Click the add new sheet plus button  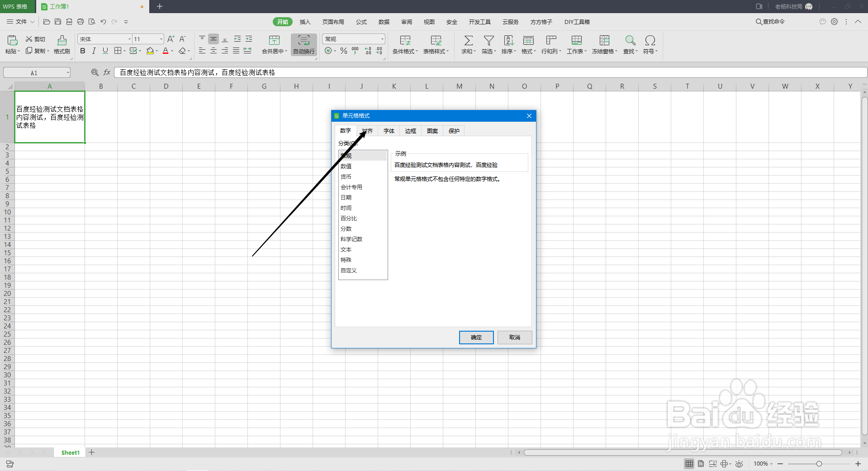point(92,452)
